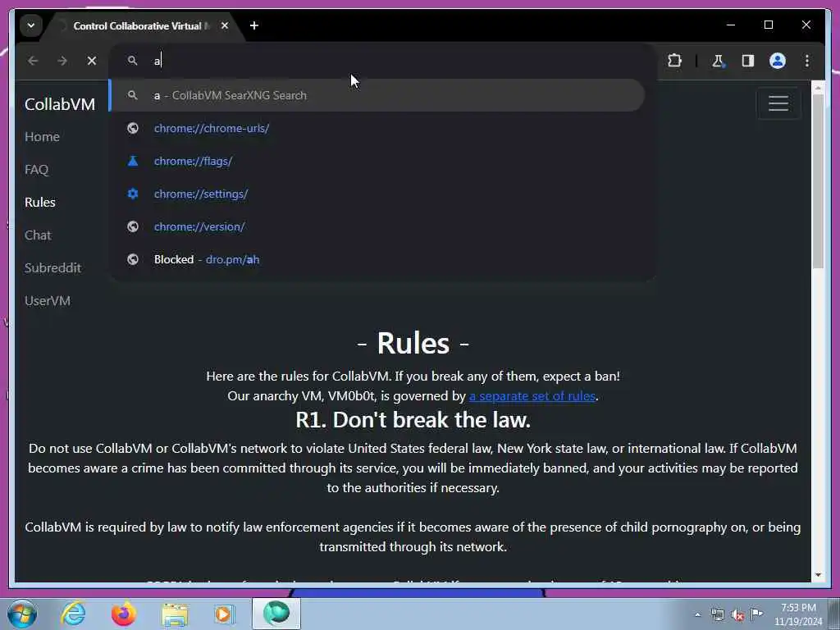This screenshot has width=840, height=630.
Task: Click the gear icon beside chrome://settings/
Action: (x=133, y=194)
